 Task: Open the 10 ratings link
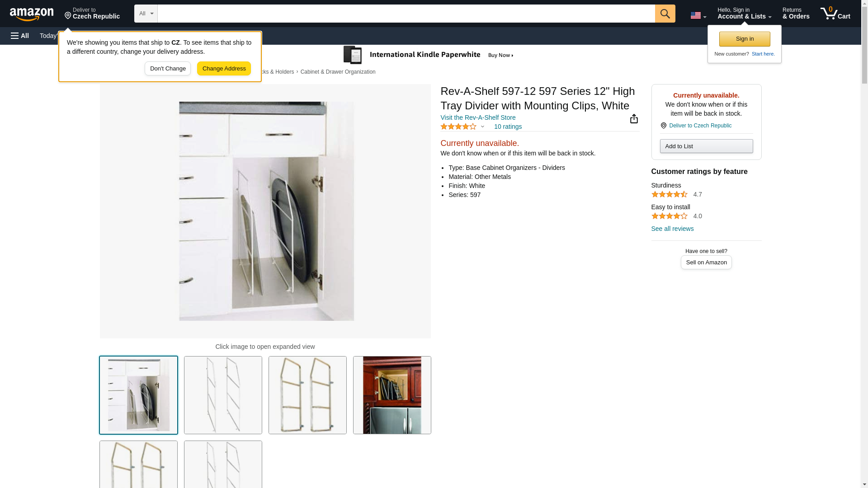[508, 127]
